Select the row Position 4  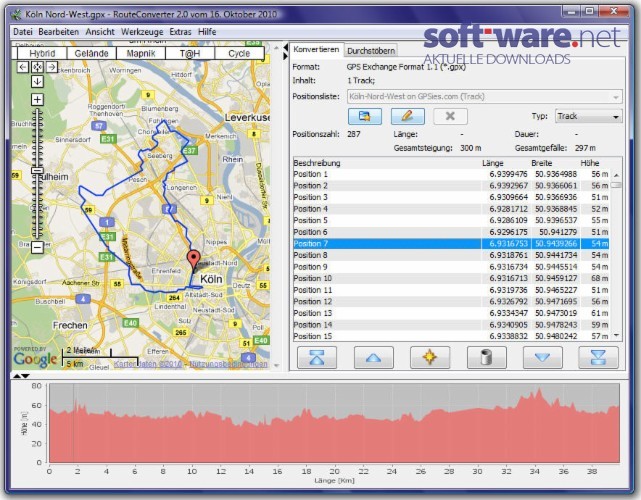click(x=451, y=209)
